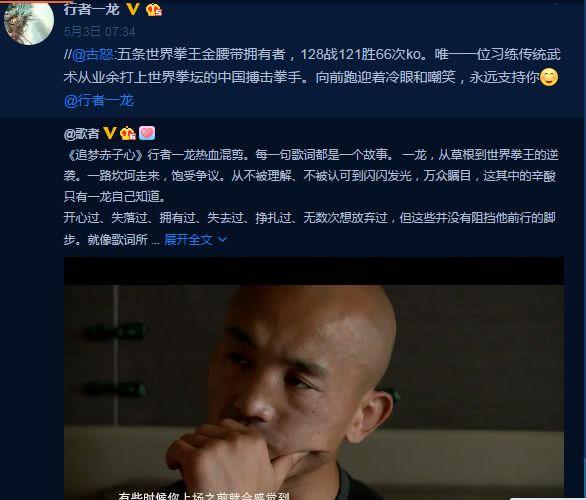Open the @歌者 original poster name
This screenshot has height=500, width=586.
pyautogui.click(x=81, y=133)
